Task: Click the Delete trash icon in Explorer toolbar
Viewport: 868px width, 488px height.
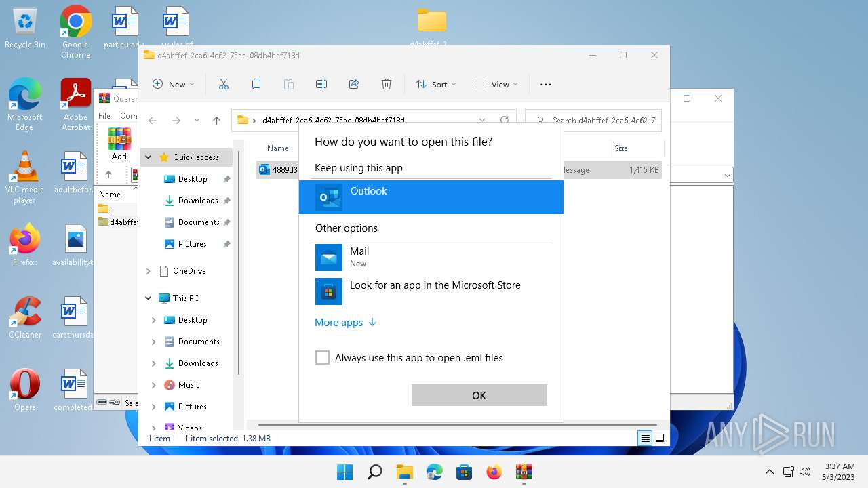Action: coord(387,84)
